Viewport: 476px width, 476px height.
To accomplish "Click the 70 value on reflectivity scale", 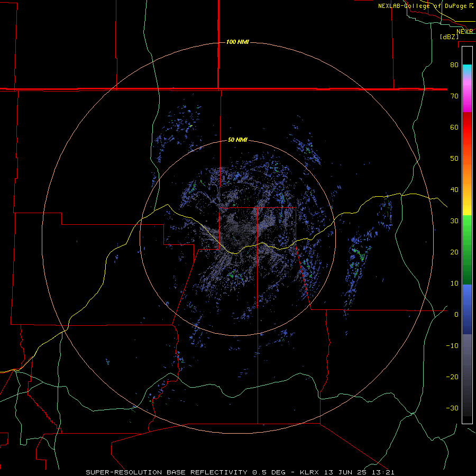I will click(454, 96).
